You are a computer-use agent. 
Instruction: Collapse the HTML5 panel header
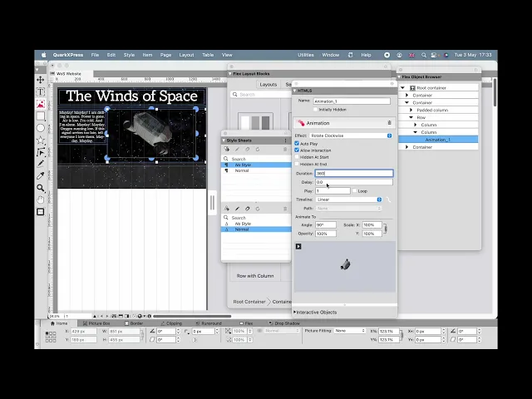click(295, 91)
